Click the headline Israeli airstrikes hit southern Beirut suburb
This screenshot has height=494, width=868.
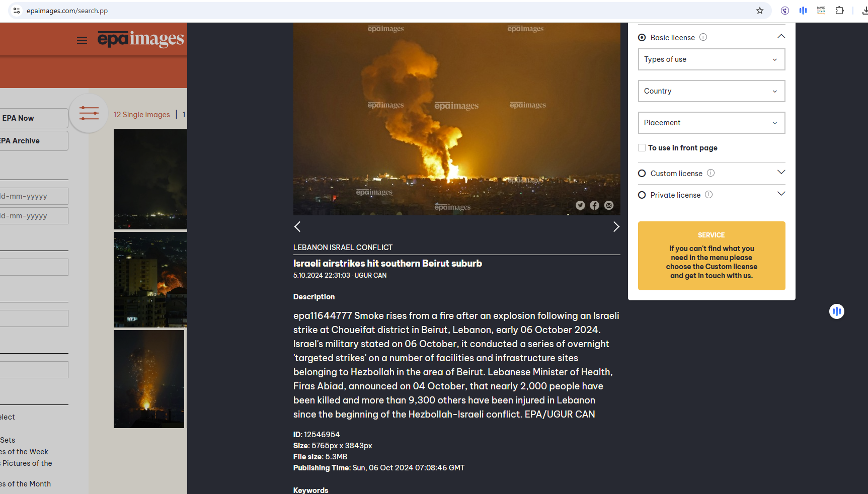(387, 263)
